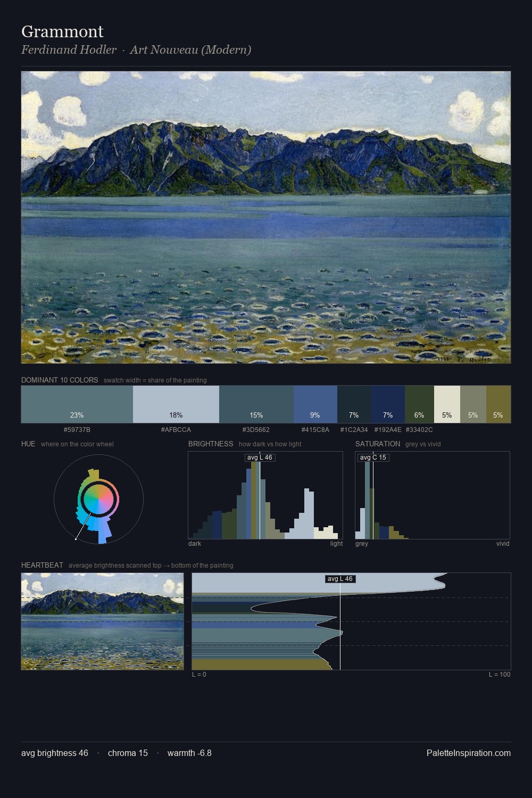This screenshot has height=798, width=532.
Task: Click the 'avg C 15' label in saturation chart
Action: tap(373, 458)
